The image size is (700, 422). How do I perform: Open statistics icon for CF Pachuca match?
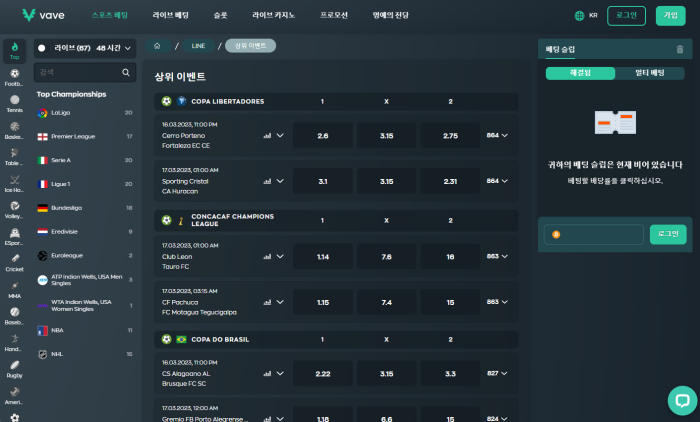[267, 302]
